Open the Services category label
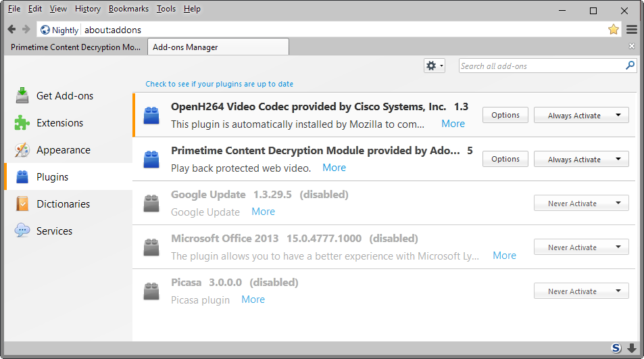This screenshot has height=359, width=644. tap(54, 231)
